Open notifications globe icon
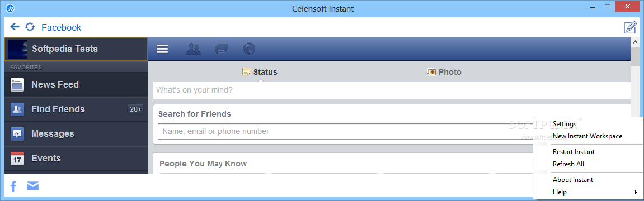 (249, 49)
